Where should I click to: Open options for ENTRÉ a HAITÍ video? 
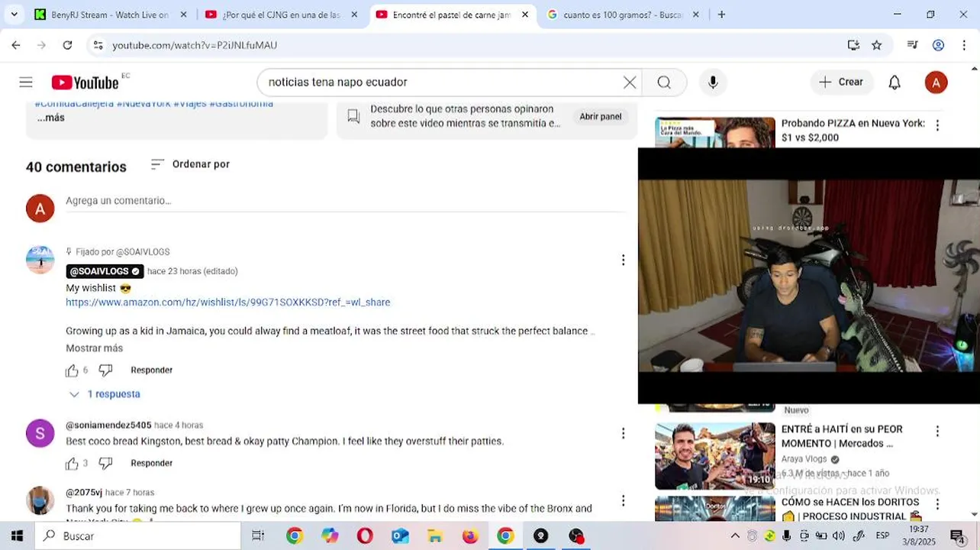tap(937, 432)
